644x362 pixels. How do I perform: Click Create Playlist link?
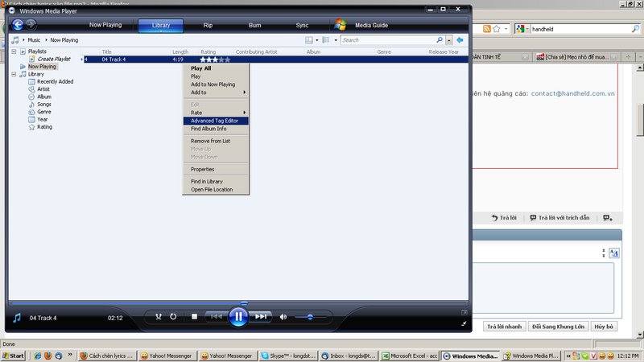pos(54,60)
